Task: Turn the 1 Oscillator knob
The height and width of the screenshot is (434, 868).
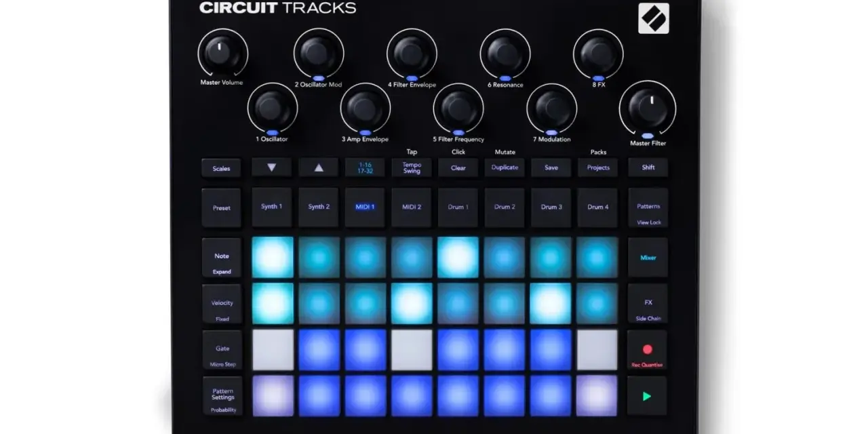Action: (273, 106)
